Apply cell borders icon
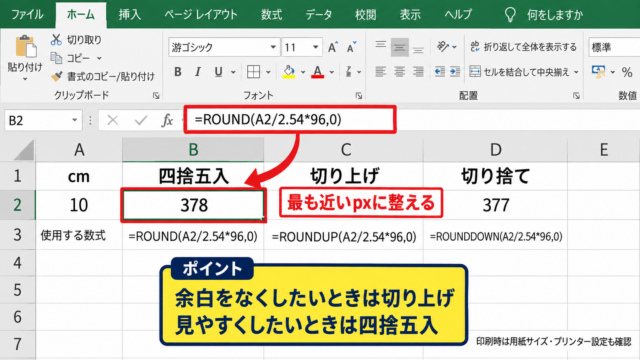The image size is (640, 360). [x=253, y=72]
